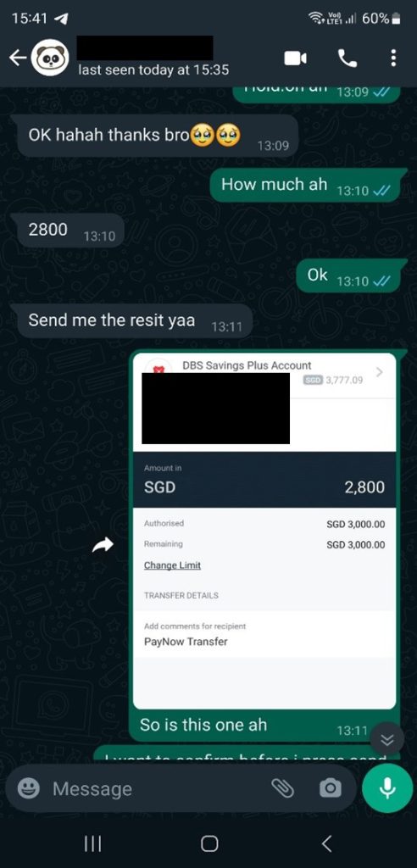Tap the 'Send me the resit yaa' message
This screenshot has height=868, width=417.
click(135, 321)
